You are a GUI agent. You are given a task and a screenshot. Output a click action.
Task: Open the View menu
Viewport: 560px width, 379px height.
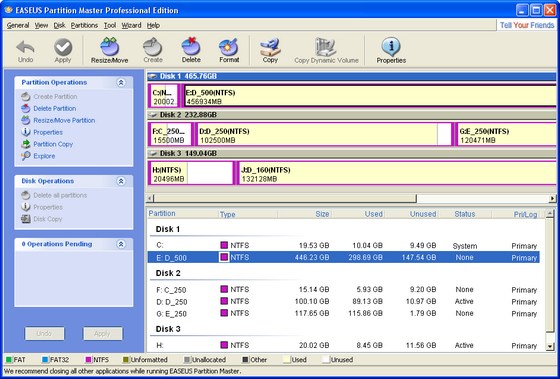pos(41,25)
